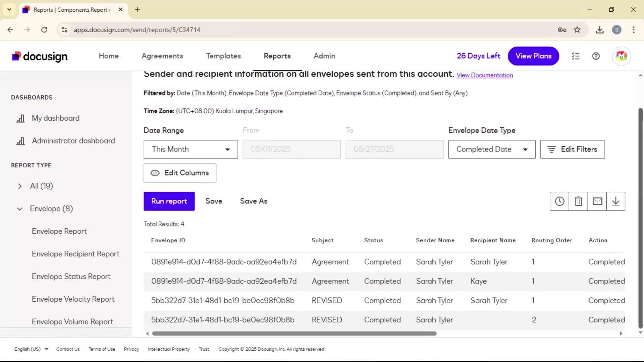Click the Save button

[214, 201]
